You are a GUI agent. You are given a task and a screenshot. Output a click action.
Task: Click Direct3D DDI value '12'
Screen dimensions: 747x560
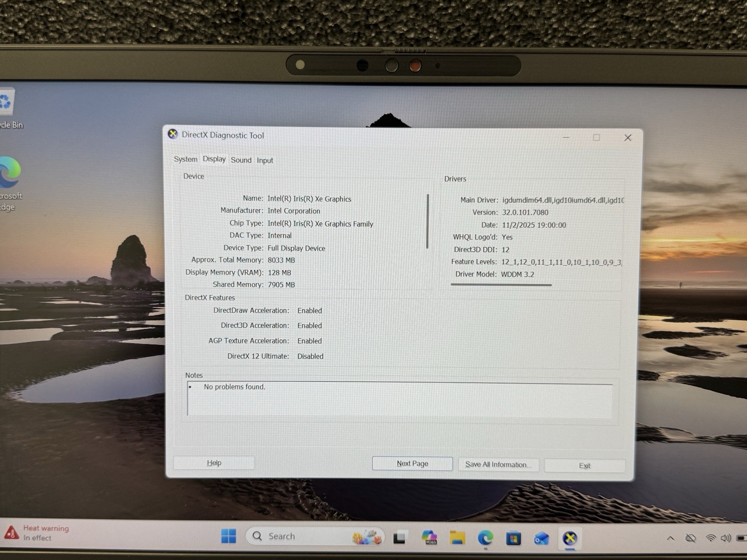coord(505,250)
